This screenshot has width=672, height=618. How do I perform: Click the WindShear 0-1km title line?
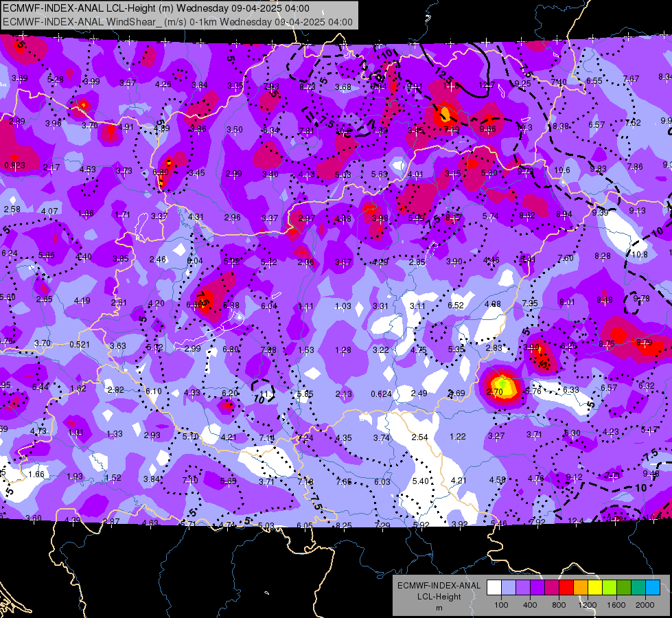177,22
